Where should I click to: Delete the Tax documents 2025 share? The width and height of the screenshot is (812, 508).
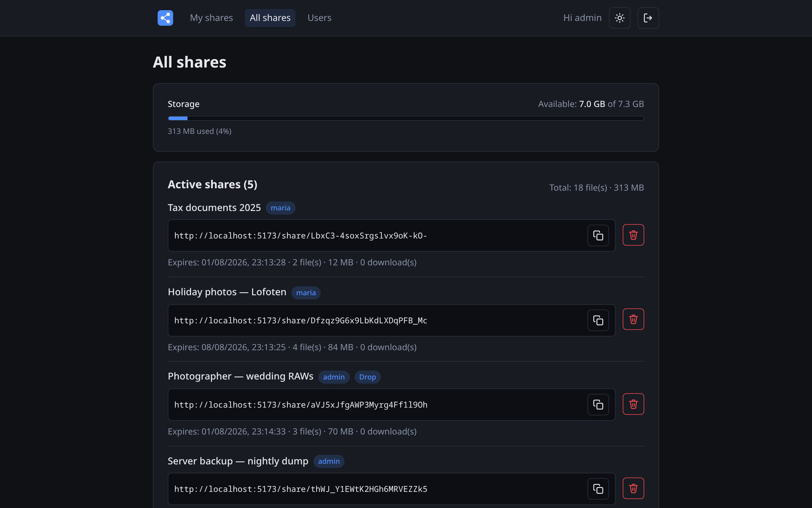point(633,235)
